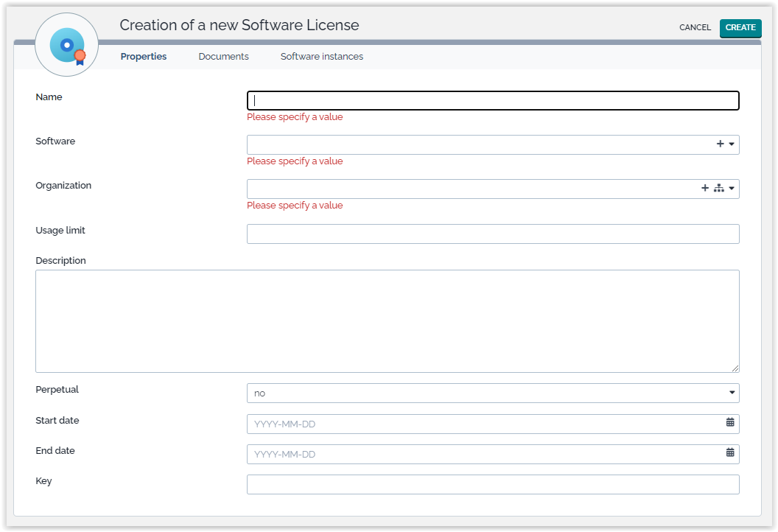The height and width of the screenshot is (532, 778).
Task: Cancel the software license creation
Action: tap(695, 28)
